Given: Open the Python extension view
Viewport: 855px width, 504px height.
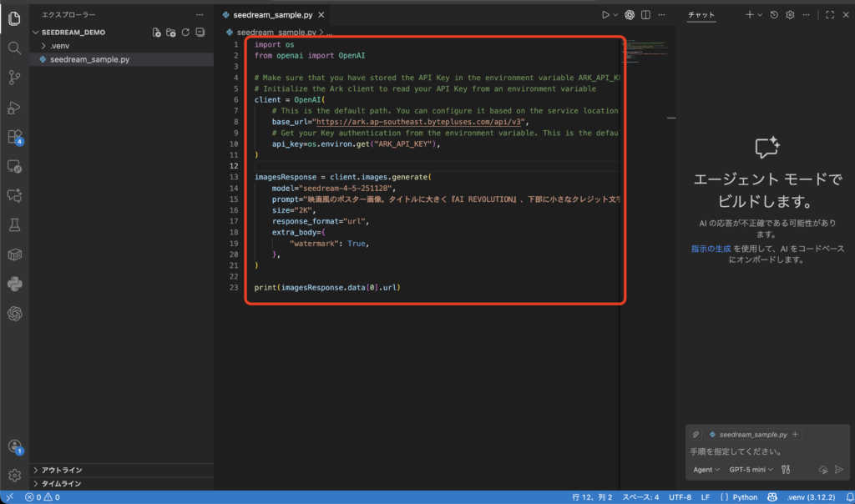Looking at the screenshot, I should (x=14, y=284).
